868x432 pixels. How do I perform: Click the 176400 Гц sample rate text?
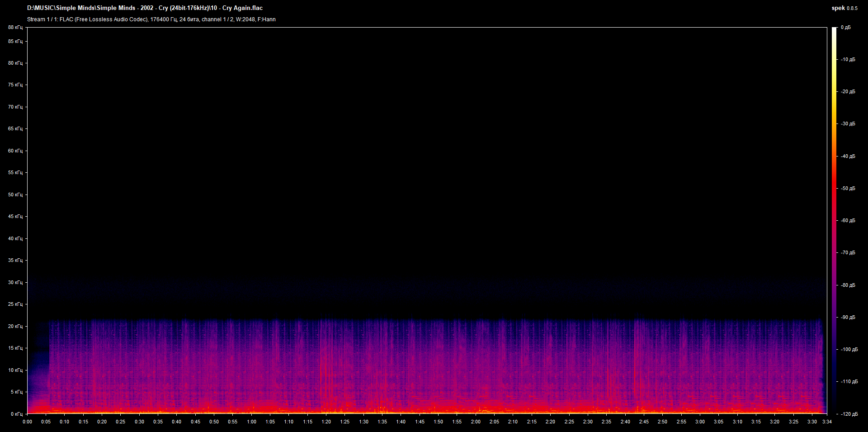click(163, 19)
